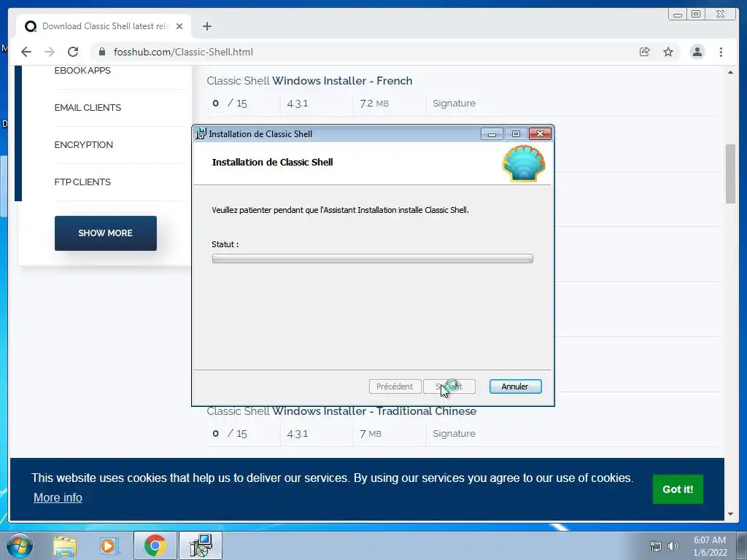Open the ENCRYPTION category
Viewport: 747px width, 560px height.
coord(83,145)
